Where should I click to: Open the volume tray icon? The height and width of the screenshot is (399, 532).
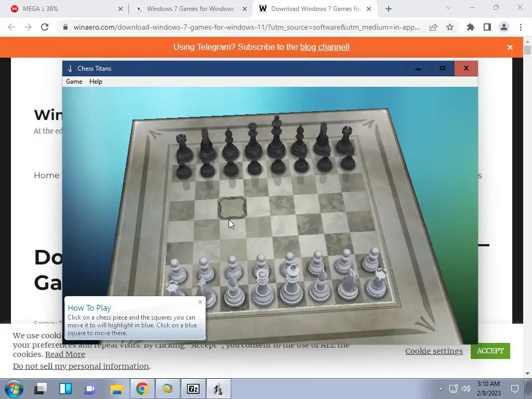coord(466,389)
